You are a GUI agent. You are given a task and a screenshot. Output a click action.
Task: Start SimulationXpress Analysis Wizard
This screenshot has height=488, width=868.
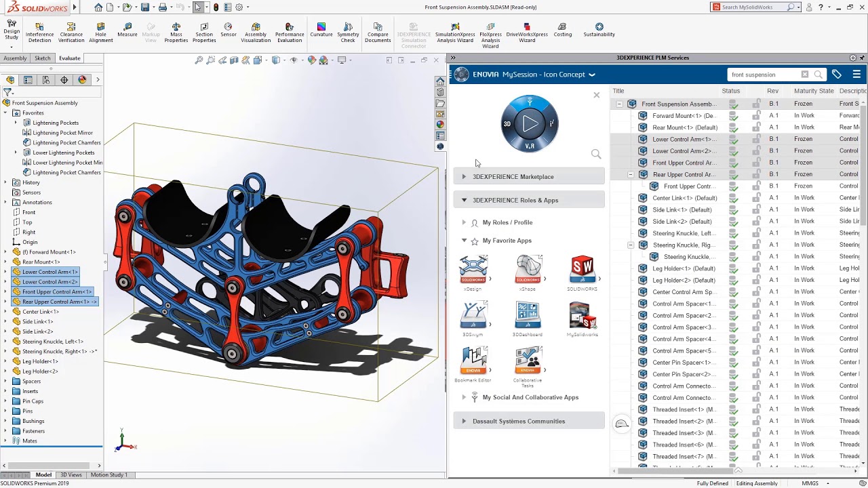[455, 33]
